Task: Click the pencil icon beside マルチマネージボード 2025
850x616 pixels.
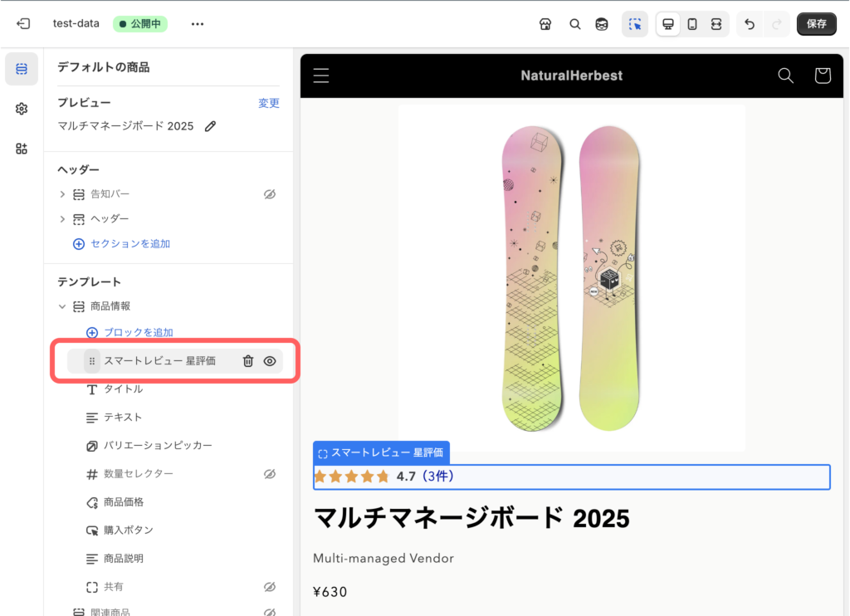Action: point(211,126)
